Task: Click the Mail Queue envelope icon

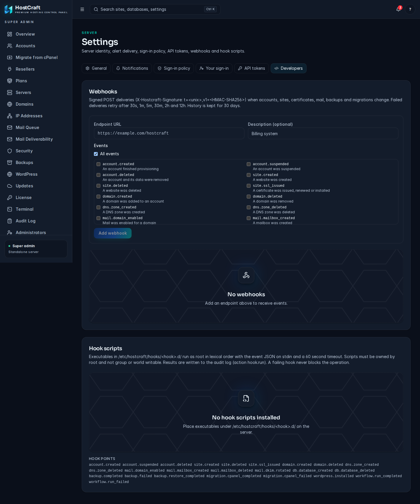Action: click(10, 128)
